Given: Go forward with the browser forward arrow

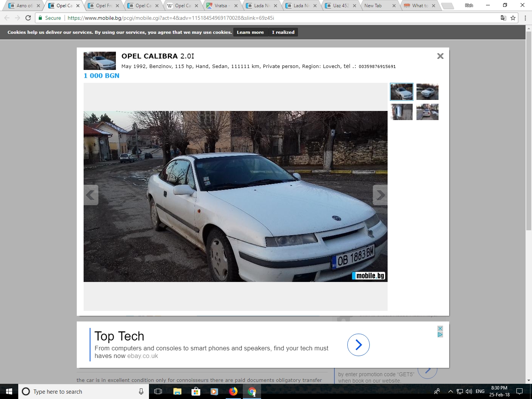Looking at the screenshot, I should point(17,18).
